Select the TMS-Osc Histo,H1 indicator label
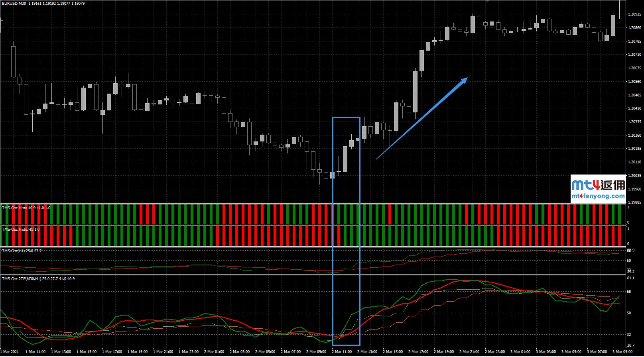Screen dimensions: 644x357 click(21, 229)
